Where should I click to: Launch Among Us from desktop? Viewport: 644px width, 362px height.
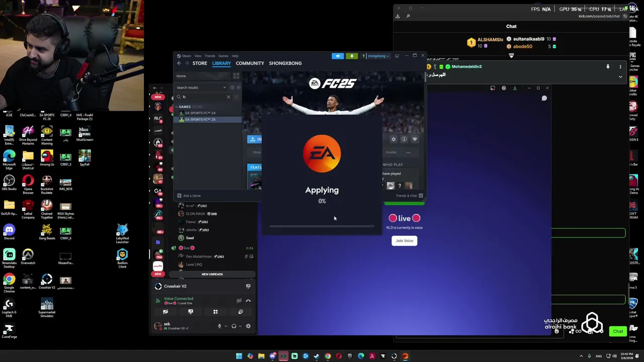click(47, 158)
